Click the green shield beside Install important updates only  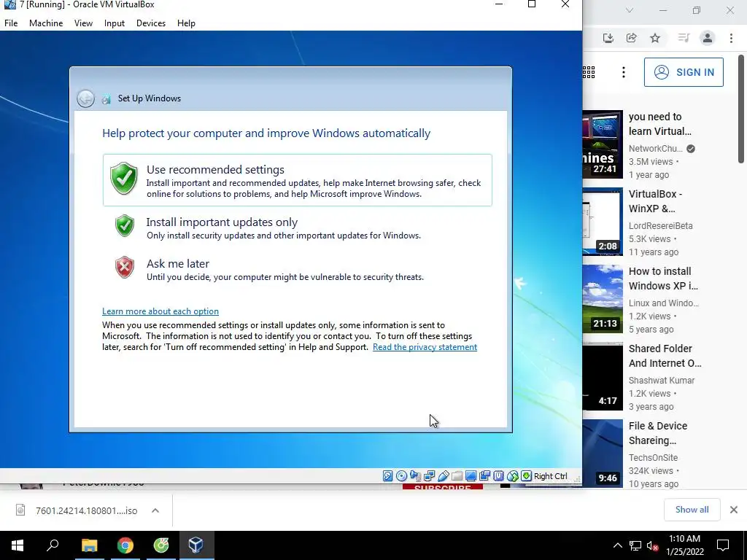(125, 226)
